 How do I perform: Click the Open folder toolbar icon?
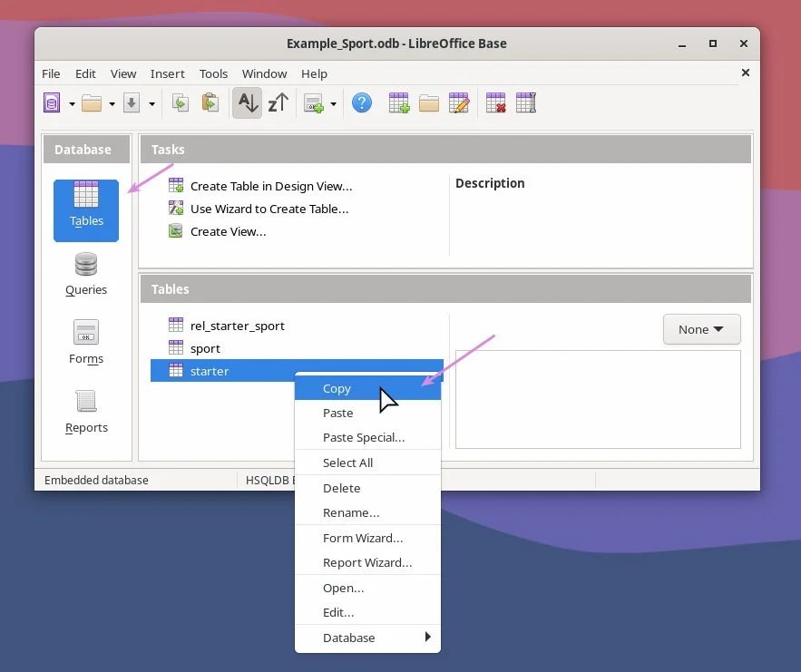(x=92, y=103)
